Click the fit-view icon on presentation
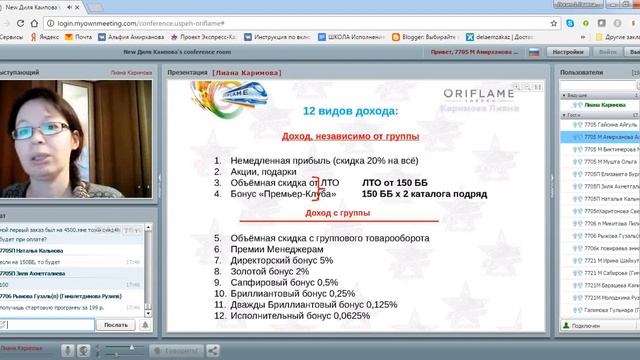The width and height of the screenshot is (640, 360). pyautogui.click(x=538, y=87)
